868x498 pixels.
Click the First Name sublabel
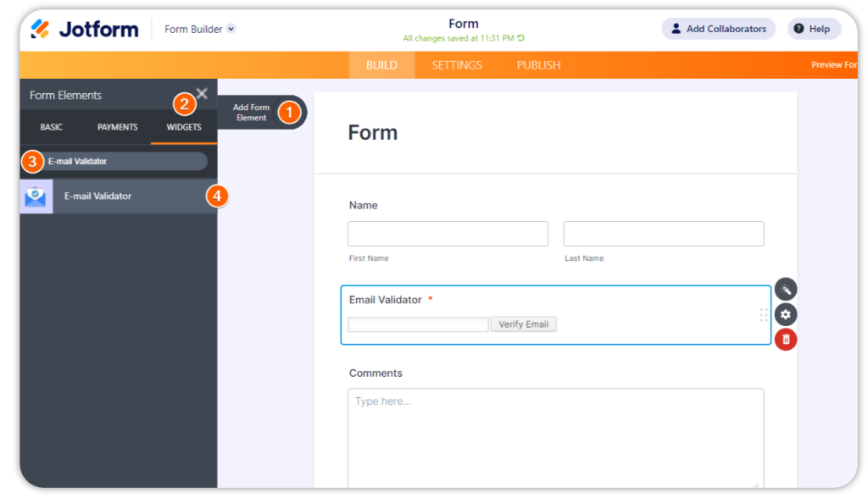[x=369, y=258]
